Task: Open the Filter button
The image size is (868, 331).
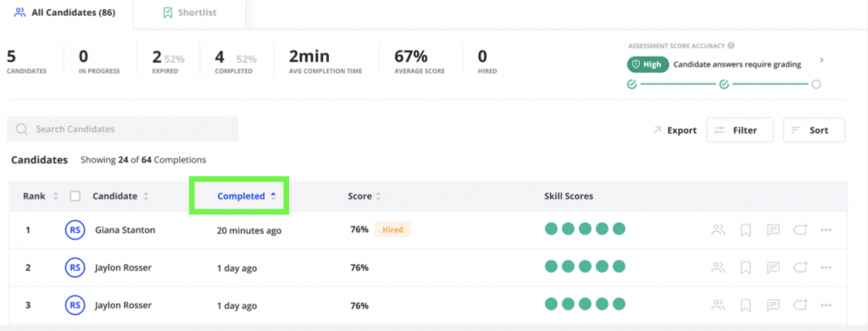Action: [739, 130]
